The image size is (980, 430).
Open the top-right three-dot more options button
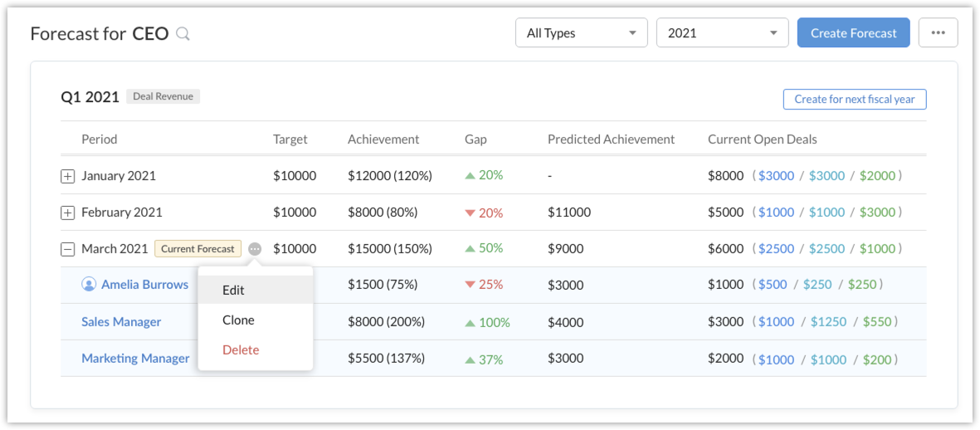[938, 33]
